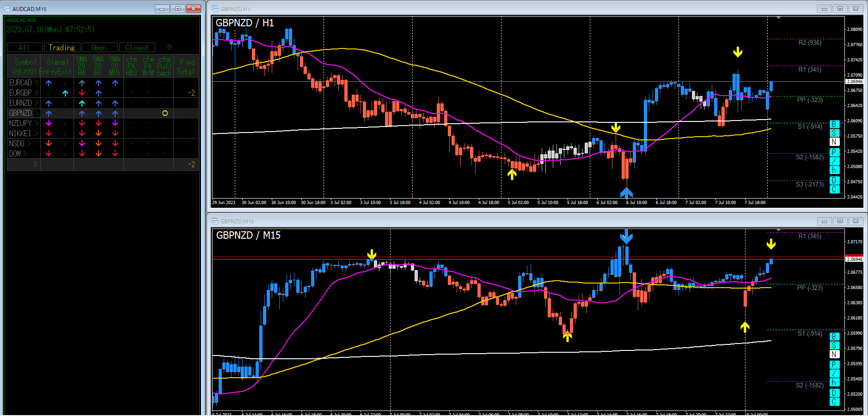The image size is (868, 416).
Task: Click the P button on the H1 chart
Action: pos(834,152)
